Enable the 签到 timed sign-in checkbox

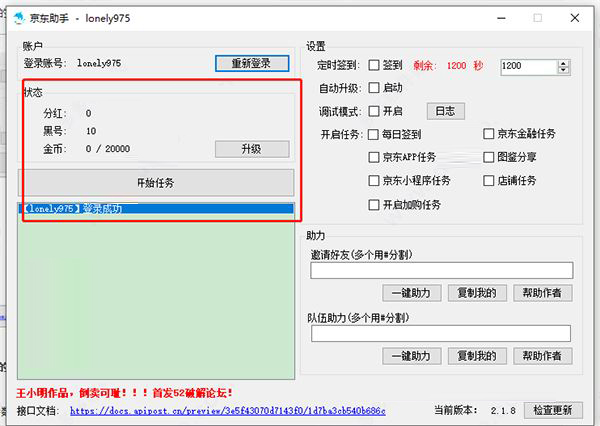[x=374, y=65]
